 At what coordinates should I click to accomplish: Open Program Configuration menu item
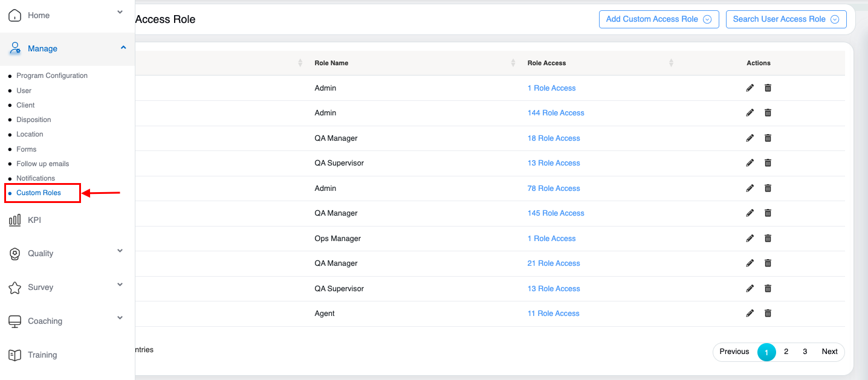pyautogui.click(x=52, y=76)
